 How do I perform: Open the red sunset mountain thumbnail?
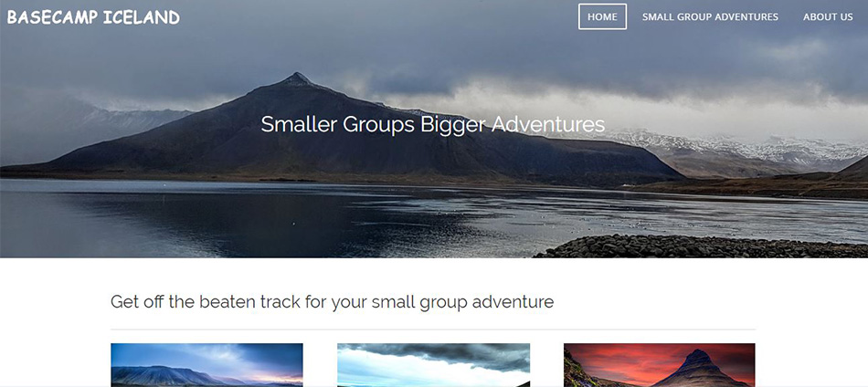pos(660,365)
